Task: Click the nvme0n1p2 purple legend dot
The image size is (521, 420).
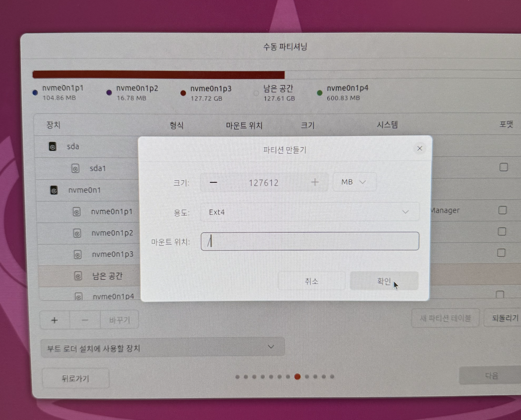Action: pyautogui.click(x=109, y=92)
